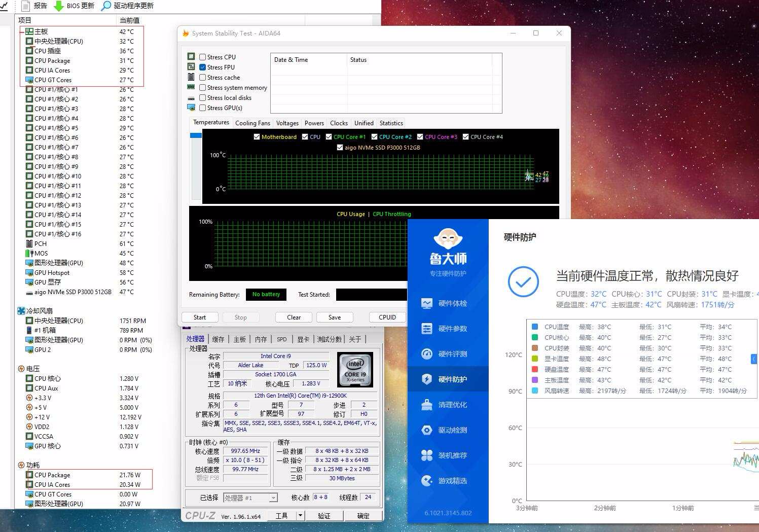Click the Stress system memory RAM icon

[x=191, y=87]
